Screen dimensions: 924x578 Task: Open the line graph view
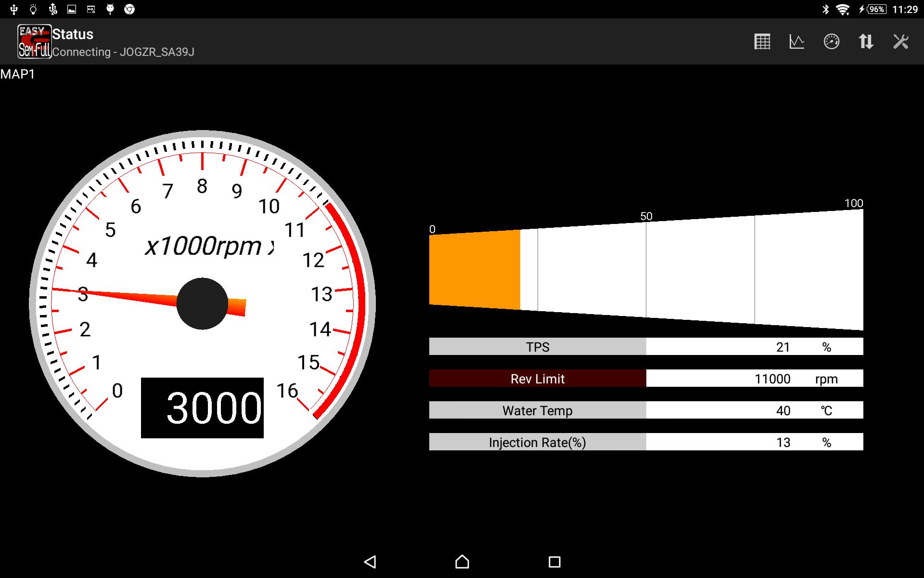pyautogui.click(x=797, y=41)
